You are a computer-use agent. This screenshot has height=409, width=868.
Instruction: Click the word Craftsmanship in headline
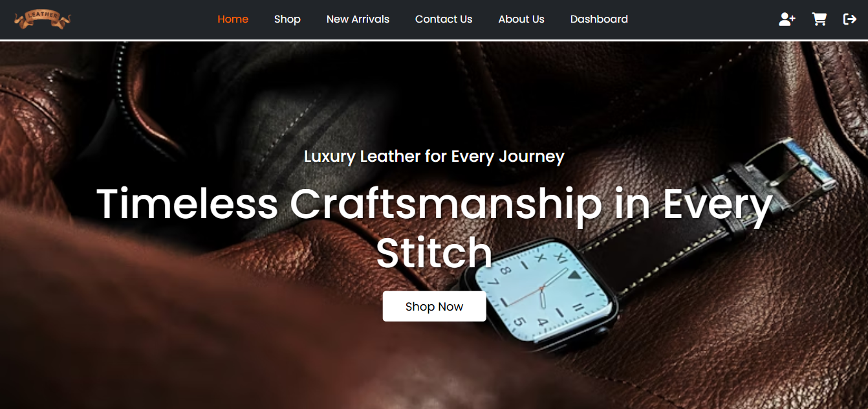click(x=446, y=204)
